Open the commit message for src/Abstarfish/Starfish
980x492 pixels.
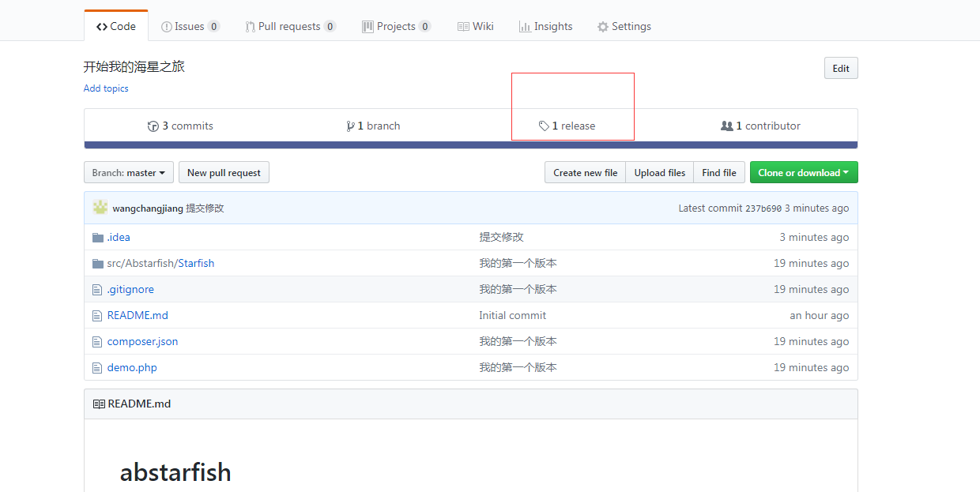518,263
